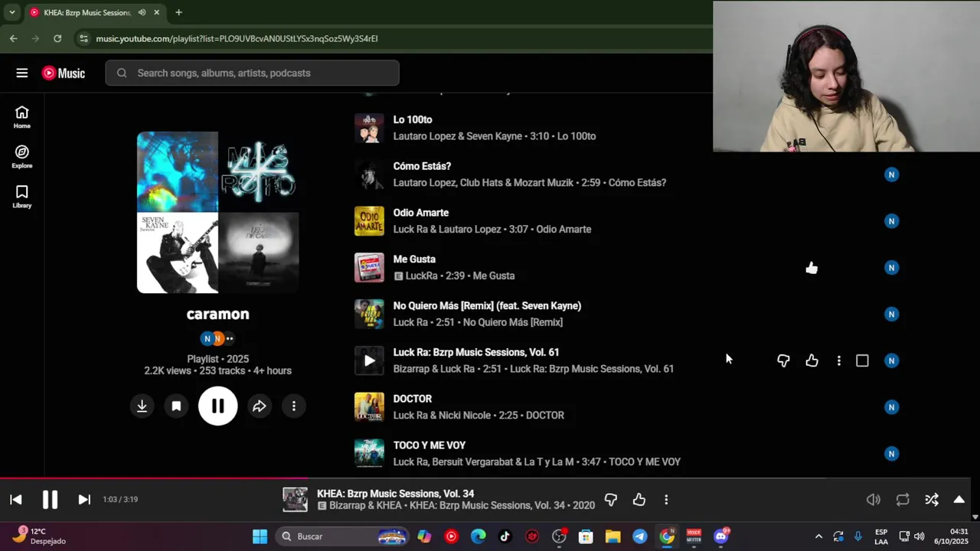Open Explore in the sidebar
The width and height of the screenshot is (980, 551).
click(21, 157)
